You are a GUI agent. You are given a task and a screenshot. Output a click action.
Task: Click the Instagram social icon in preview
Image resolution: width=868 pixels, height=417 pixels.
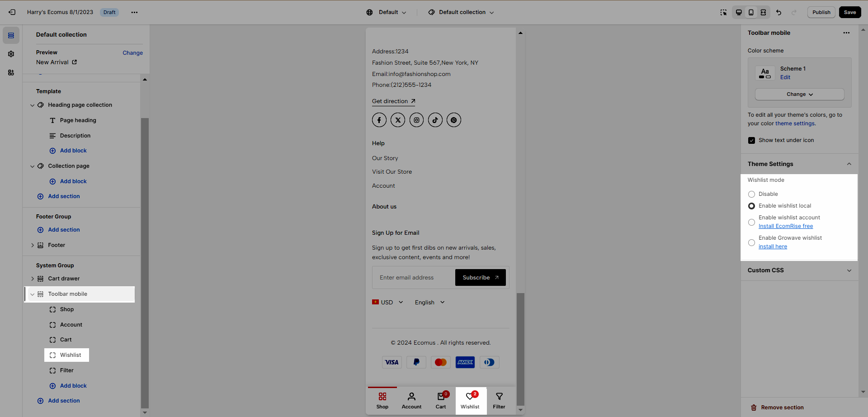point(416,120)
